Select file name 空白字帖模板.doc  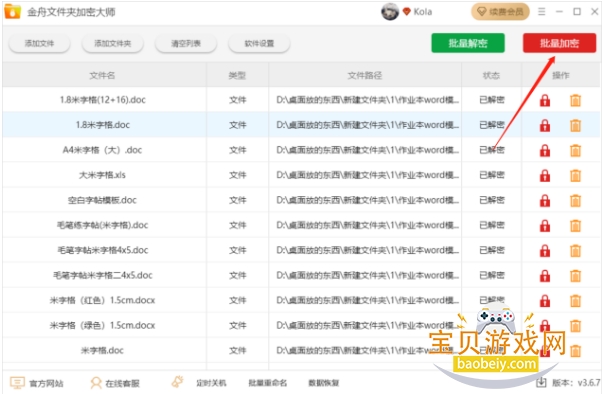click(x=103, y=200)
